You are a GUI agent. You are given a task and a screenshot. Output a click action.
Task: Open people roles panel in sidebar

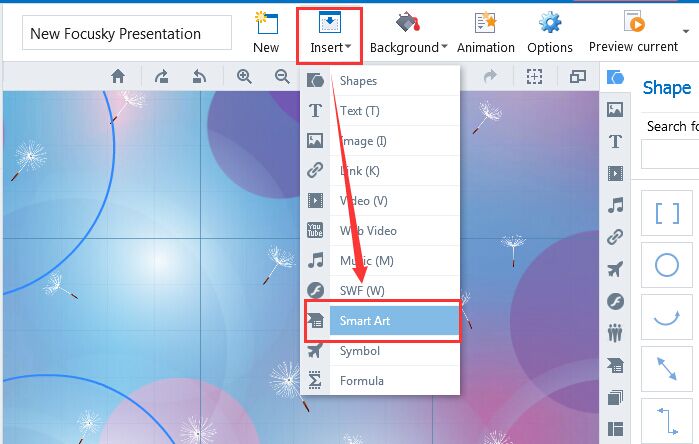615,333
